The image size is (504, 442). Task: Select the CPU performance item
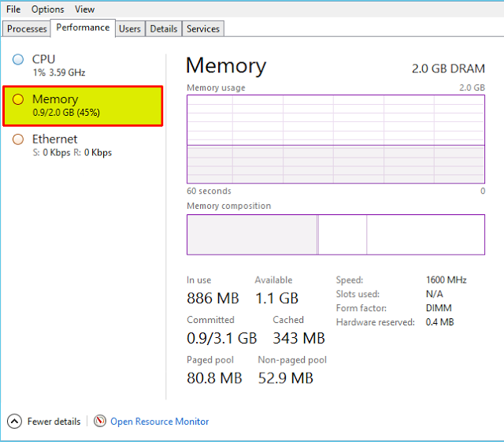pyautogui.click(x=83, y=65)
